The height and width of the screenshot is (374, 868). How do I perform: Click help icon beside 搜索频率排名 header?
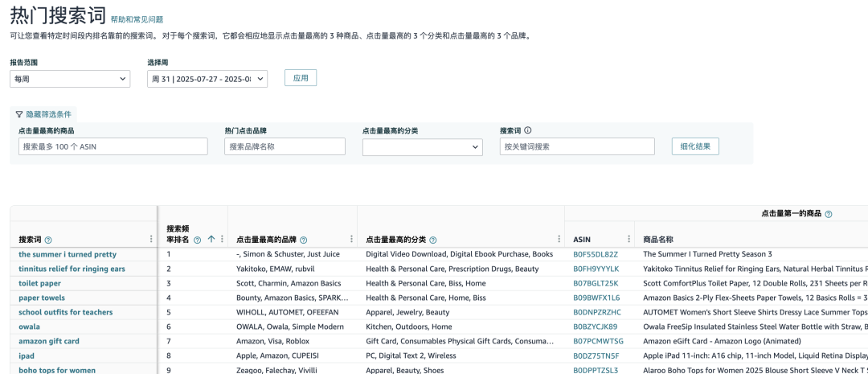tap(197, 240)
